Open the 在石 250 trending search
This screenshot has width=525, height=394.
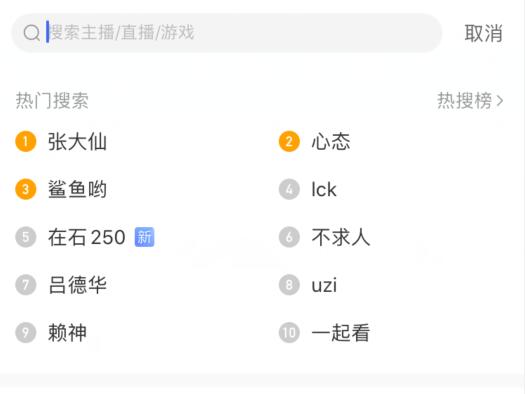pos(87,237)
